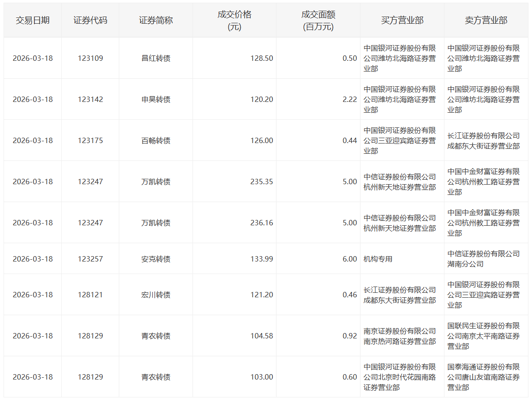Click the date in the 安克转债 row
532x401 pixels.
[33, 259]
